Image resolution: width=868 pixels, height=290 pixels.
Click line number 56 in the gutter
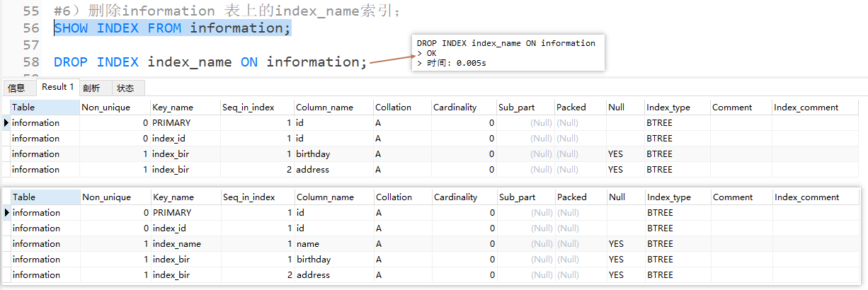coord(30,28)
